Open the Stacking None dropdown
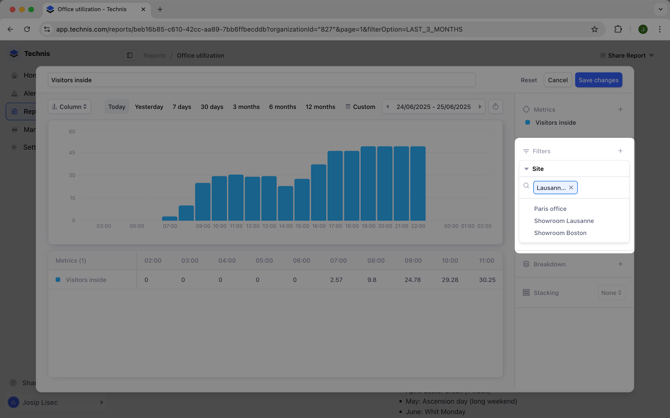Image resolution: width=670 pixels, height=418 pixels. (611, 293)
